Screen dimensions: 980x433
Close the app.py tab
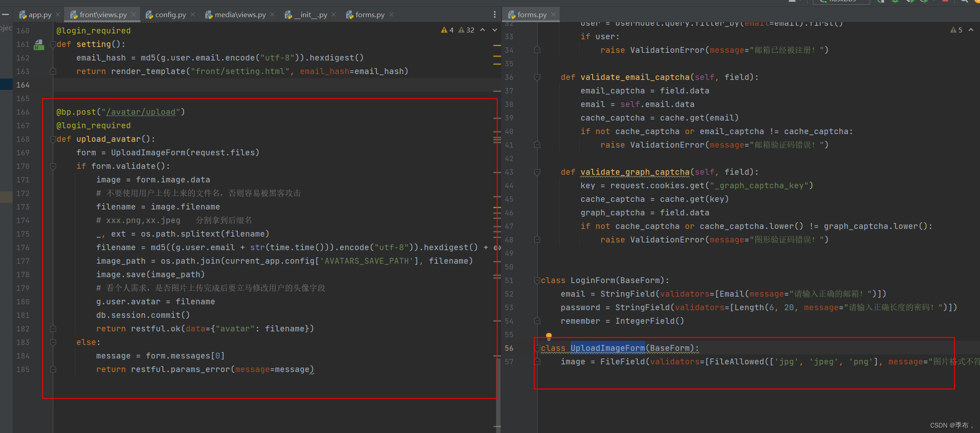[x=58, y=15]
